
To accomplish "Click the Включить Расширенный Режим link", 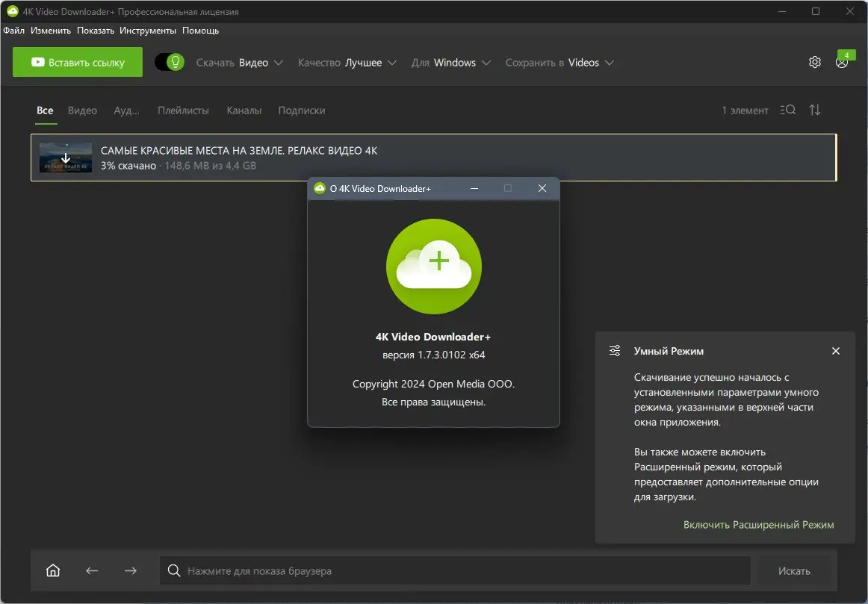I will click(758, 524).
